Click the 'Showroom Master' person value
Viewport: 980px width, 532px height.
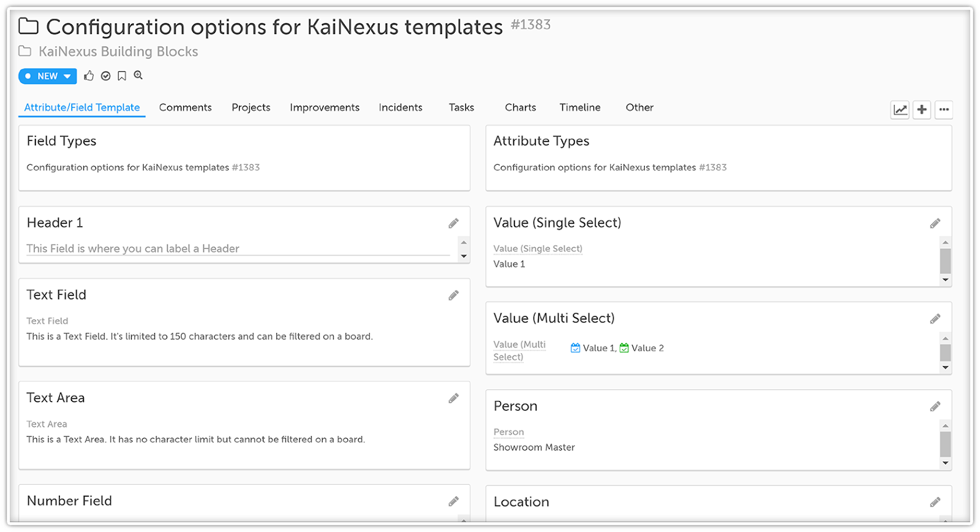point(534,447)
